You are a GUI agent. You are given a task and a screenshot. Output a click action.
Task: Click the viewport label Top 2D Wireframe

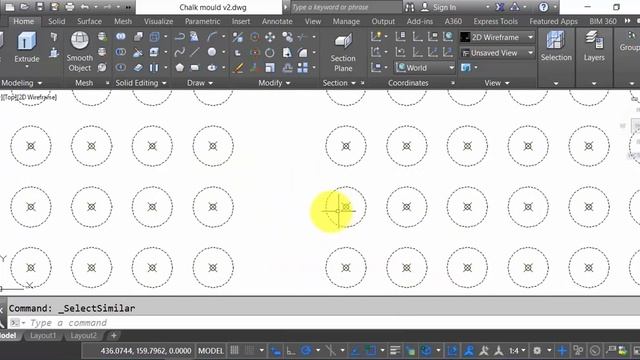29,97
